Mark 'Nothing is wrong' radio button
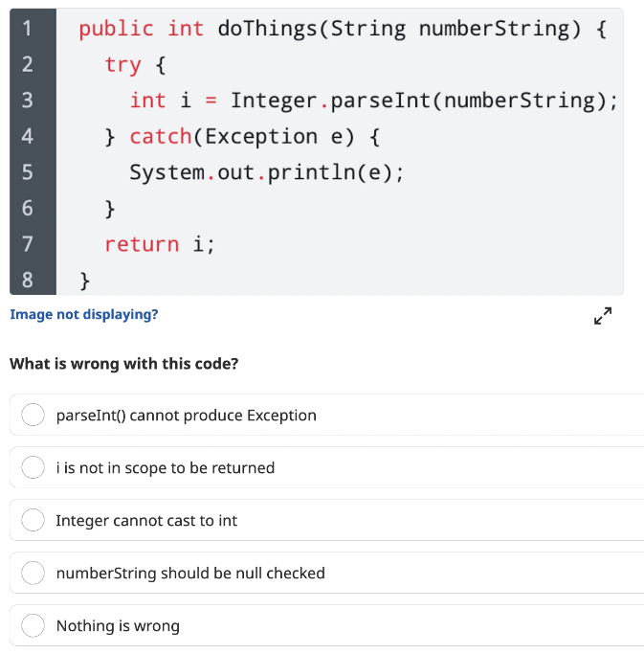Screen dimensions: 644x654 point(33,625)
